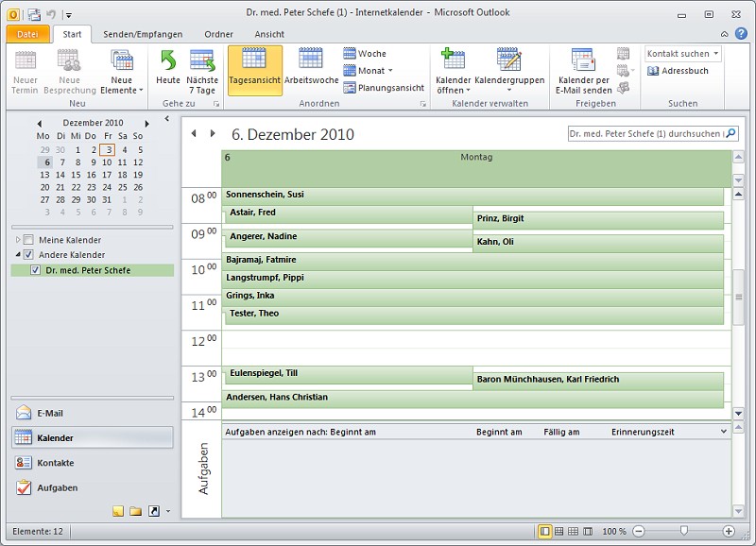This screenshot has width=756, height=546.
Task: Uncheck Dr. med. Peter Schefe calendar
Action: pyautogui.click(x=36, y=270)
